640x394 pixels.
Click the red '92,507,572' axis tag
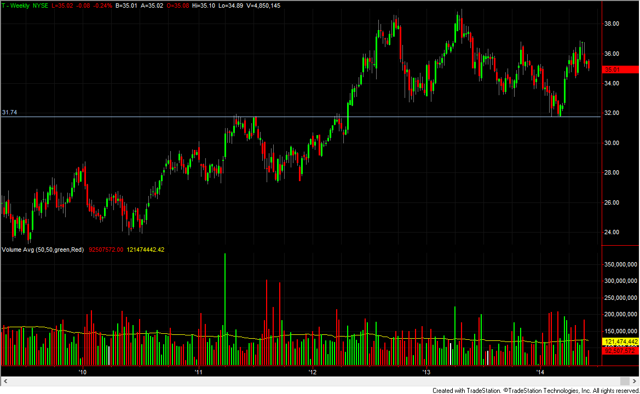coord(621,351)
